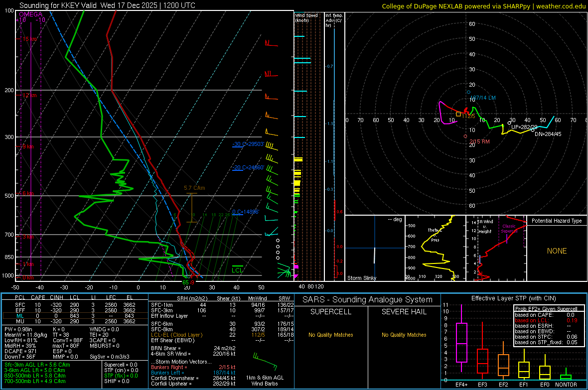Click the Corfidi Downshear row

pyautogui.click(x=193, y=378)
